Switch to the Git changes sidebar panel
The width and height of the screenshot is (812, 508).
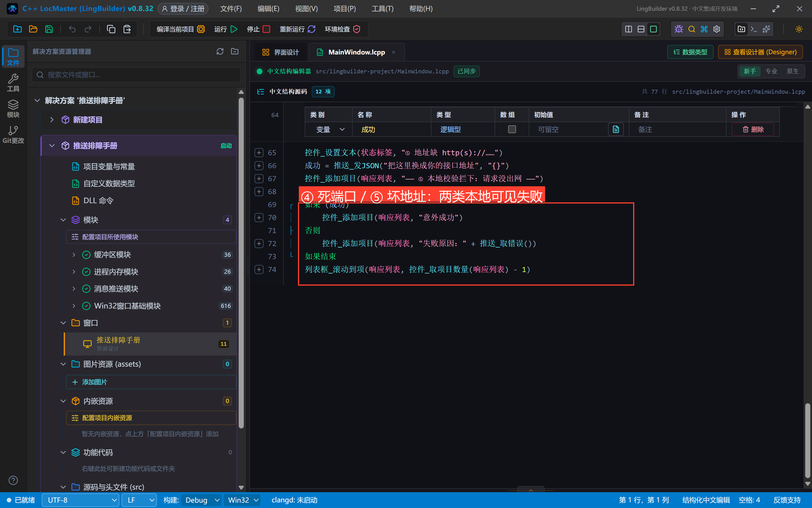coord(13,134)
